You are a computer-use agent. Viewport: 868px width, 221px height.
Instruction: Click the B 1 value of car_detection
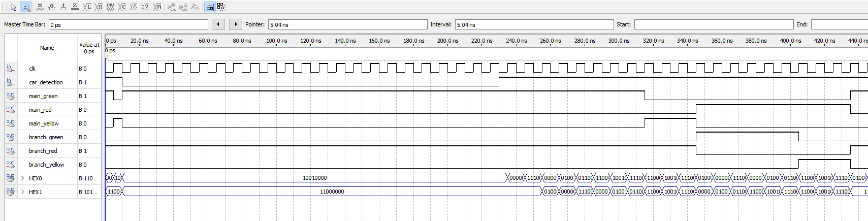tap(83, 82)
